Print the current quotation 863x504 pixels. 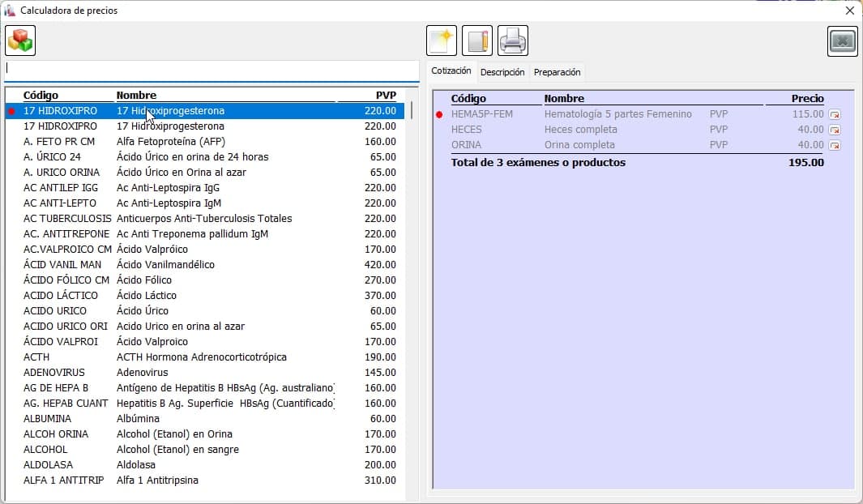513,41
